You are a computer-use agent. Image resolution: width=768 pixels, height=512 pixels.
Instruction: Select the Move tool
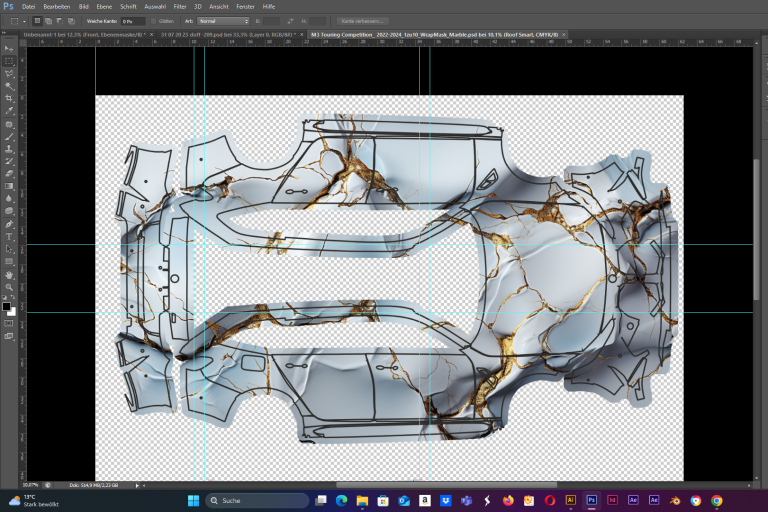point(9,49)
